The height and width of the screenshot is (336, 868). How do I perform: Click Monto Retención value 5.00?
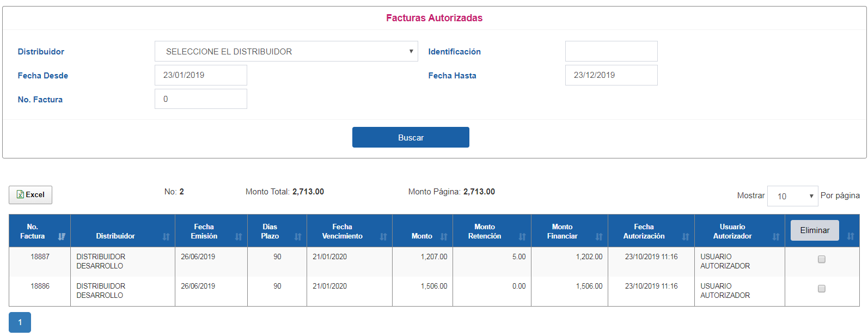click(x=519, y=256)
